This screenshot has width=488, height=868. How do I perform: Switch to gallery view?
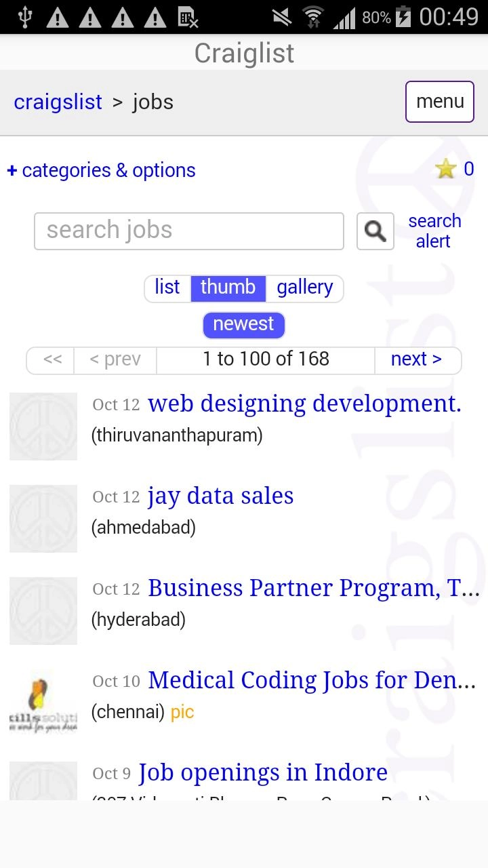pyautogui.click(x=305, y=288)
